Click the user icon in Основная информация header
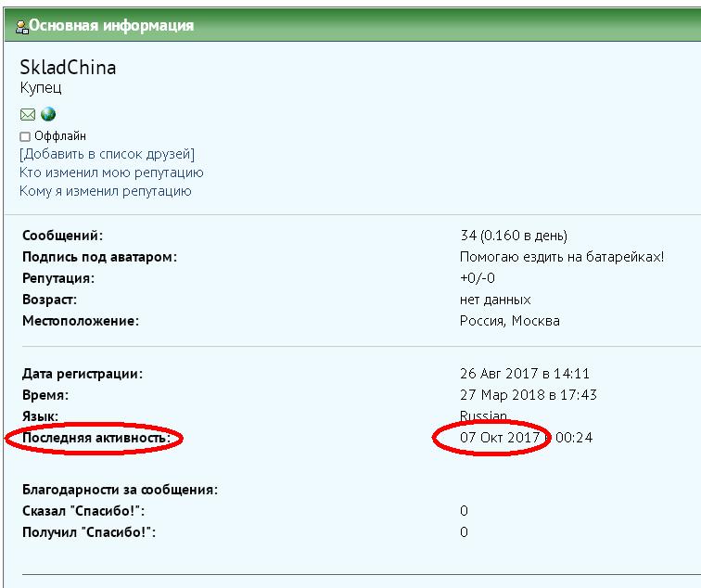 pyautogui.click(x=22, y=26)
